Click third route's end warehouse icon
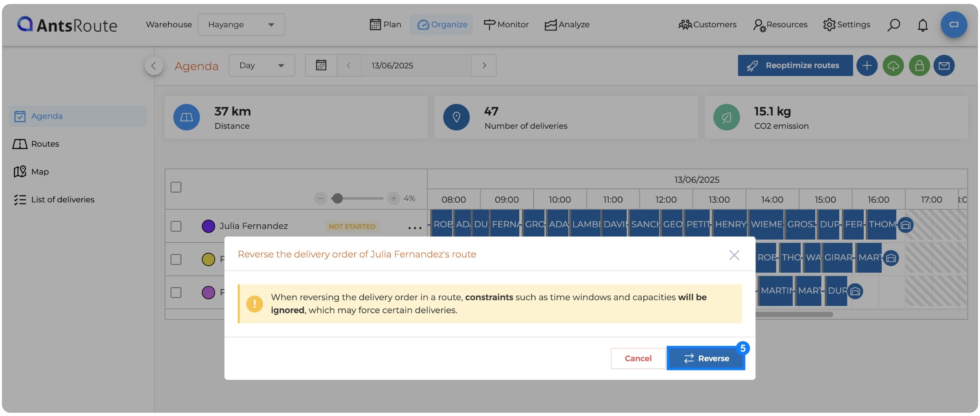980x416 pixels. point(855,291)
